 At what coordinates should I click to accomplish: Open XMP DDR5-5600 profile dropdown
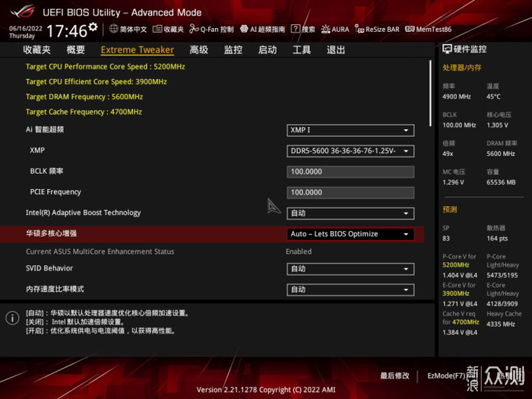tap(350, 151)
